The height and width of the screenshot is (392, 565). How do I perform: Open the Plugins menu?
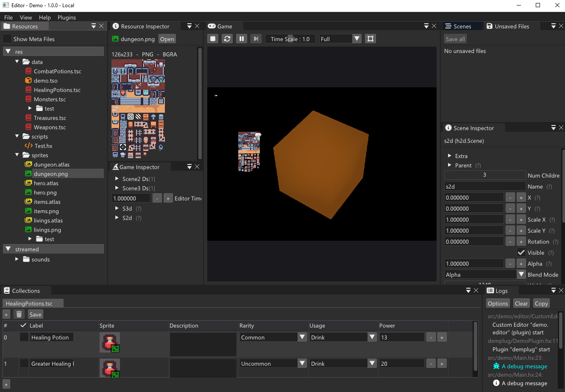[x=67, y=17]
